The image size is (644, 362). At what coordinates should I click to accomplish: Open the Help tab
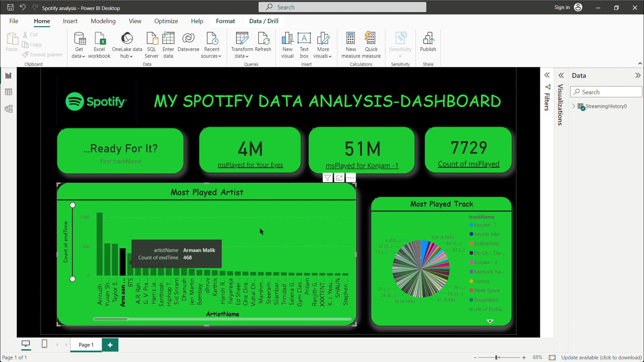tap(197, 21)
